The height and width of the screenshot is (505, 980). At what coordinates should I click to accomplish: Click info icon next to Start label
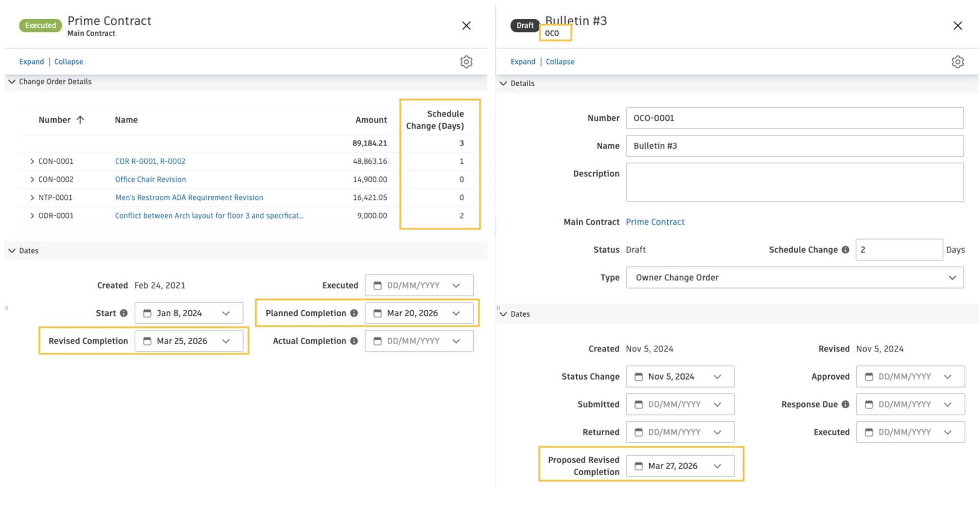click(x=124, y=313)
